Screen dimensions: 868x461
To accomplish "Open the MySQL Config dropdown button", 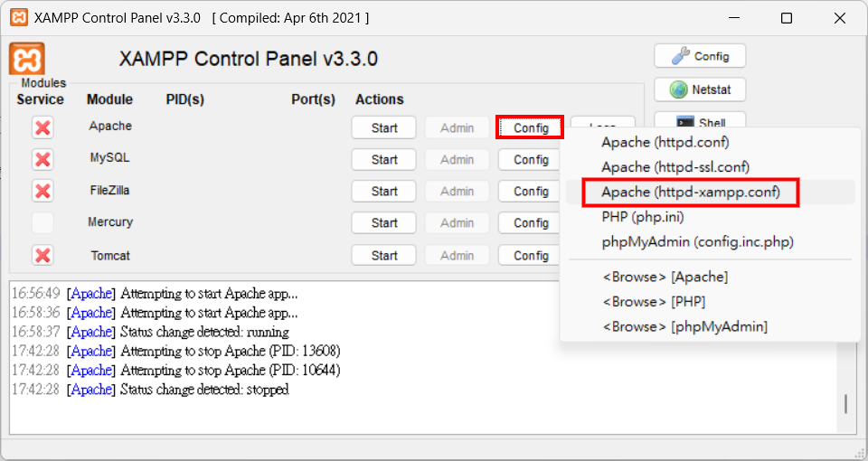I will 531,159.
